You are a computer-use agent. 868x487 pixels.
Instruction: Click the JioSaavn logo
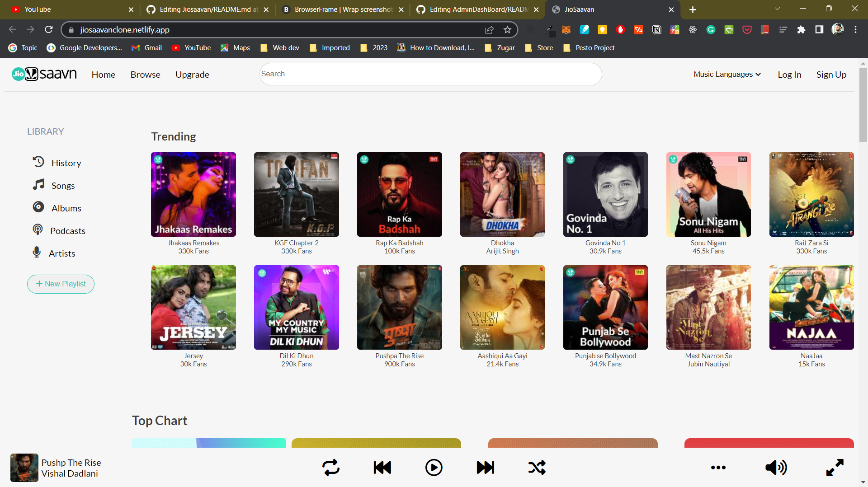pos(44,74)
